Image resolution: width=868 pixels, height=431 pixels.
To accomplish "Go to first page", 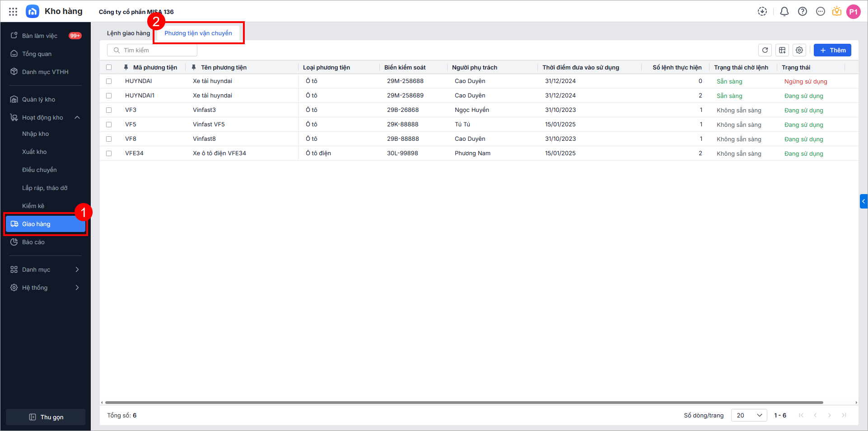I will [801, 415].
